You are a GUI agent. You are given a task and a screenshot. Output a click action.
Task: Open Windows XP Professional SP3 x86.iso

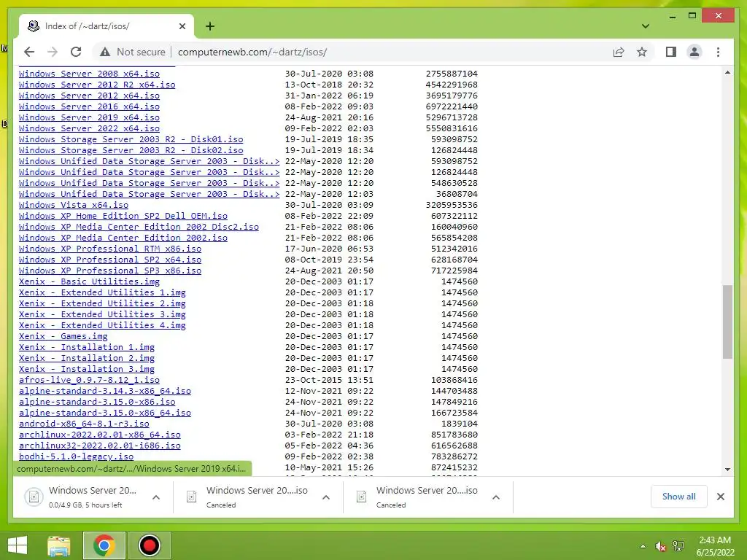[x=110, y=271]
